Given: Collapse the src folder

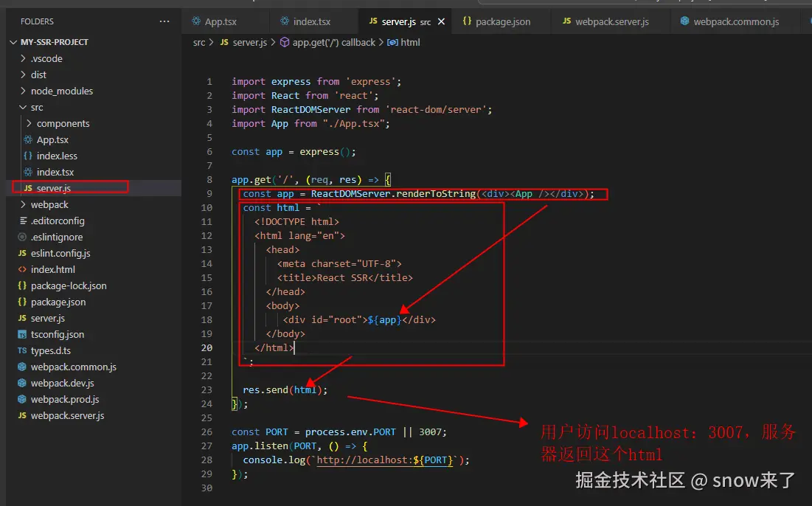Looking at the screenshot, I should (23, 107).
